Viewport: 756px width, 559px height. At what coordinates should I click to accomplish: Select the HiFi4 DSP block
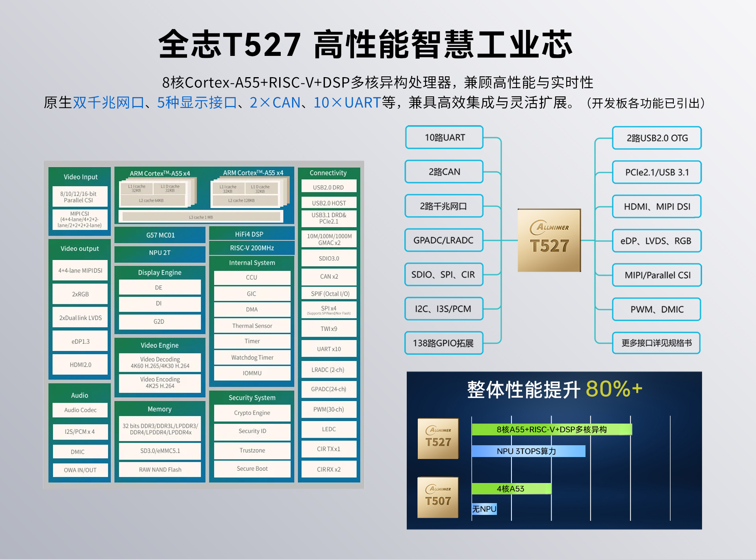pos(252,234)
